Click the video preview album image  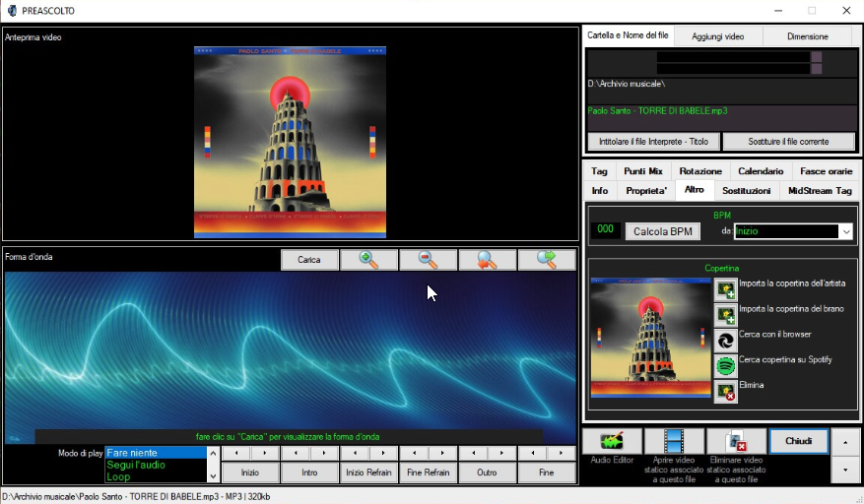(x=290, y=142)
